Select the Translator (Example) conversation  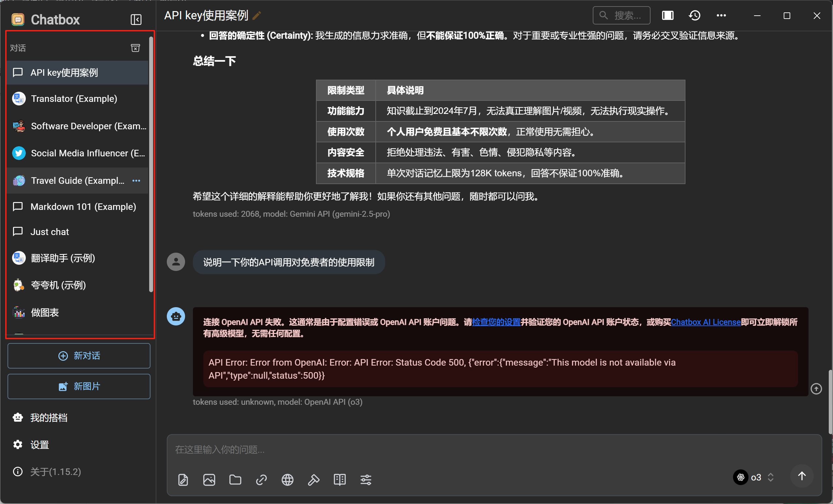[74, 99]
